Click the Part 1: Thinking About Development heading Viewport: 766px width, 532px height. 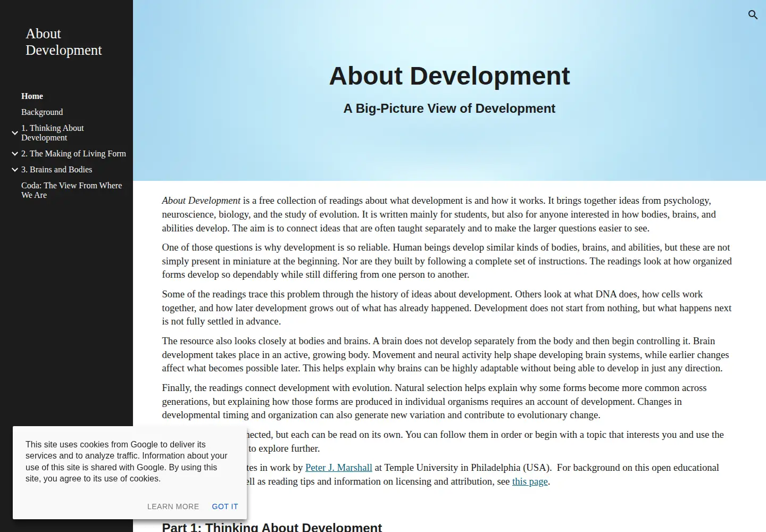[272, 527]
